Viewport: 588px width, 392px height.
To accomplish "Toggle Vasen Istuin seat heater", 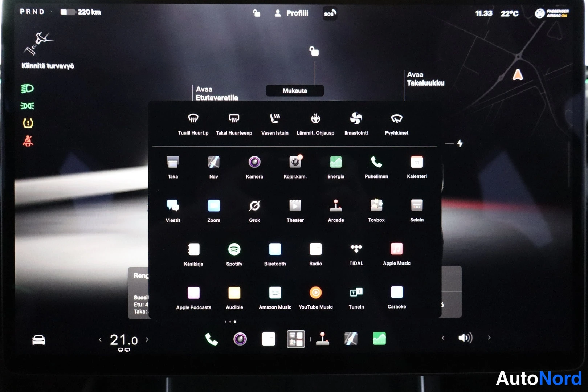I will pyautogui.click(x=275, y=124).
